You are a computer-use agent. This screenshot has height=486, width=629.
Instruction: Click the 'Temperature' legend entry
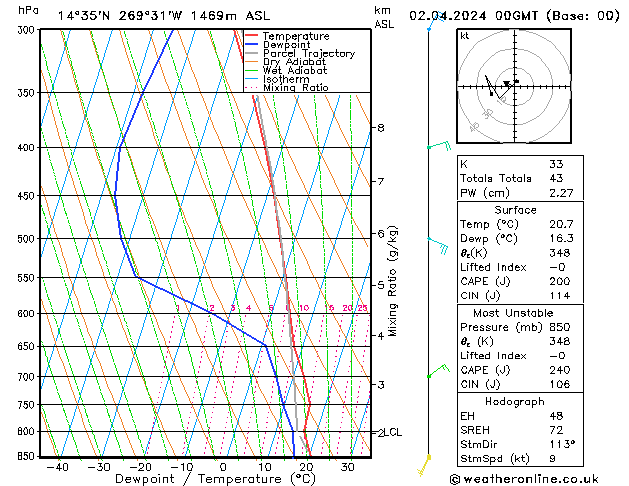pyautogui.click(x=296, y=36)
